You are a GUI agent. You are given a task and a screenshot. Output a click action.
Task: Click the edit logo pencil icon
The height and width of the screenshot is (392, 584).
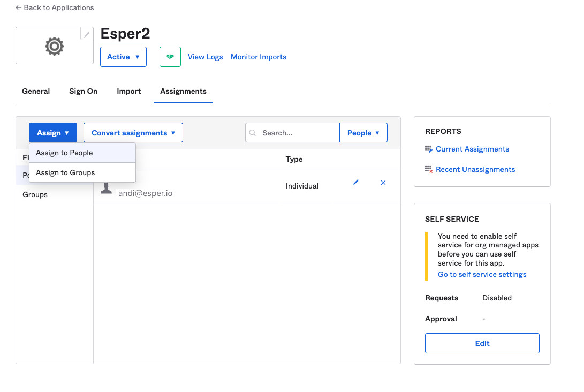pos(86,34)
